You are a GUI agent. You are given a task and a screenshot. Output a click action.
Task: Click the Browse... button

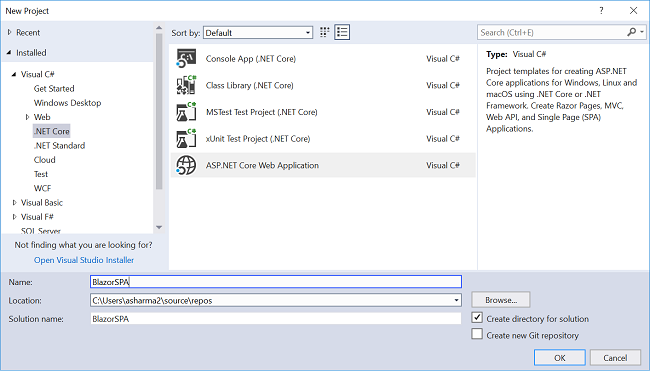point(501,300)
